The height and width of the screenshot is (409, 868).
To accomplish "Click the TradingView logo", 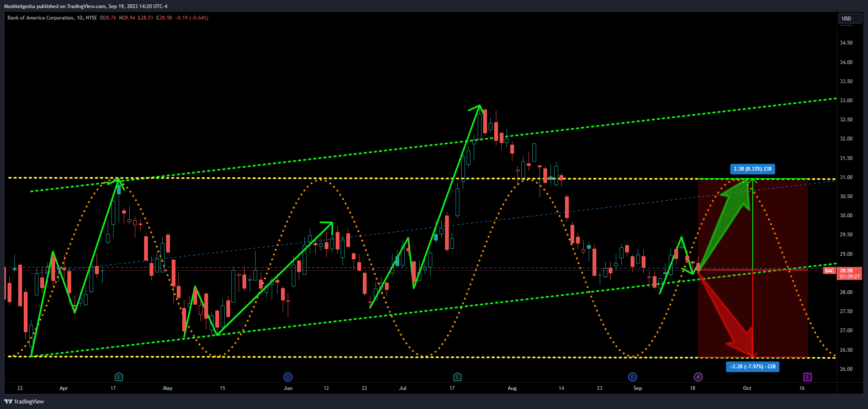I will point(24,401).
